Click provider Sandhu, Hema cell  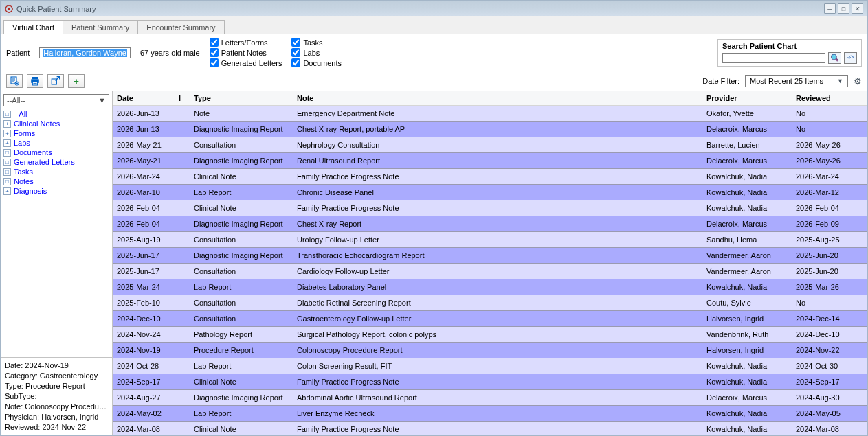(731, 240)
